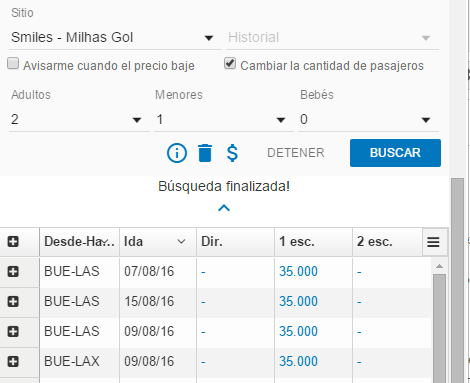Open the Bebés dropdown
Screen dimensions: 470x383
point(368,120)
